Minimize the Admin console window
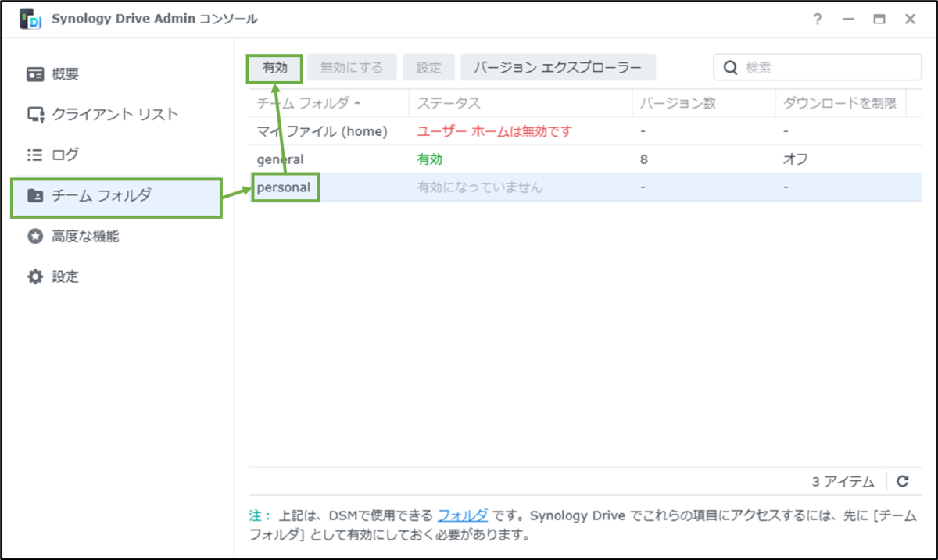The height and width of the screenshot is (560, 938). click(849, 20)
